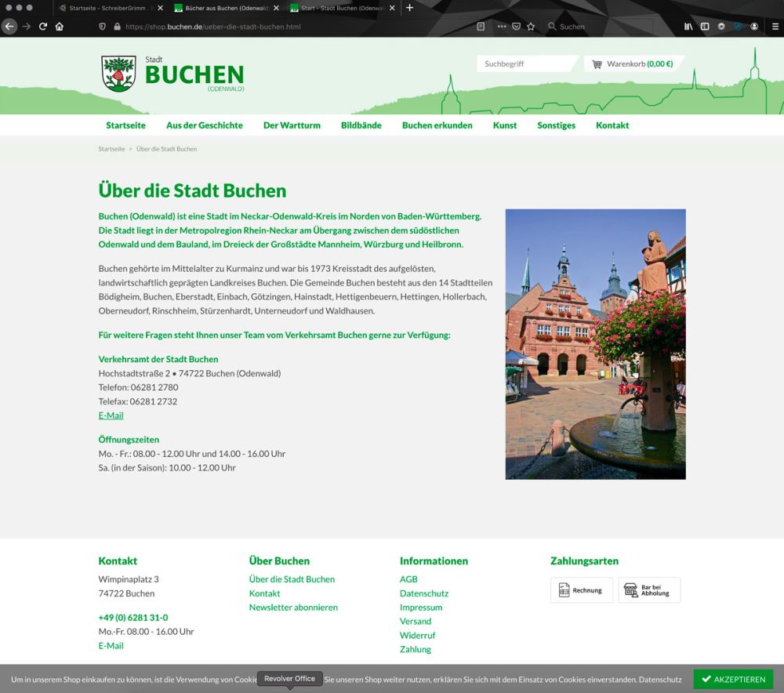
Task: Click the Firefox home icon
Action: [x=58, y=26]
